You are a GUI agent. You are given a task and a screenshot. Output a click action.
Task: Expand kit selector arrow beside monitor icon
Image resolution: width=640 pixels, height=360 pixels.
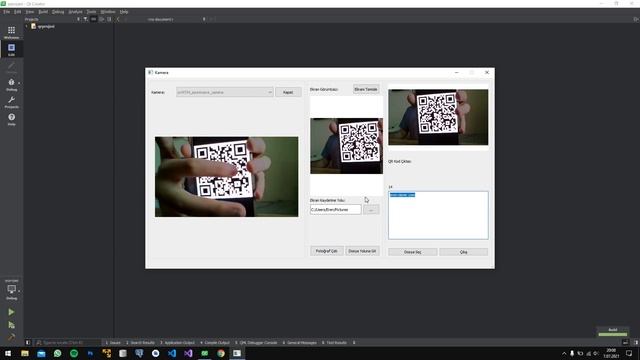click(x=19, y=291)
